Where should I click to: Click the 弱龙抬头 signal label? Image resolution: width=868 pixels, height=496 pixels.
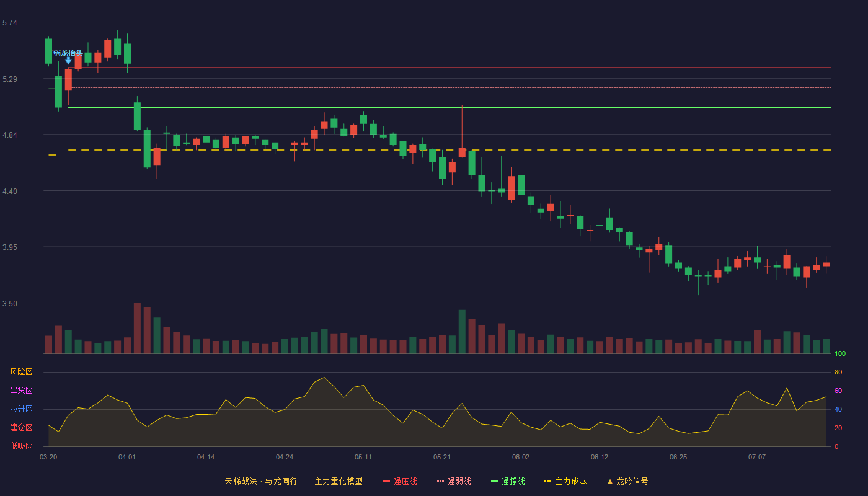pyautogui.click(x=68, y=53)
